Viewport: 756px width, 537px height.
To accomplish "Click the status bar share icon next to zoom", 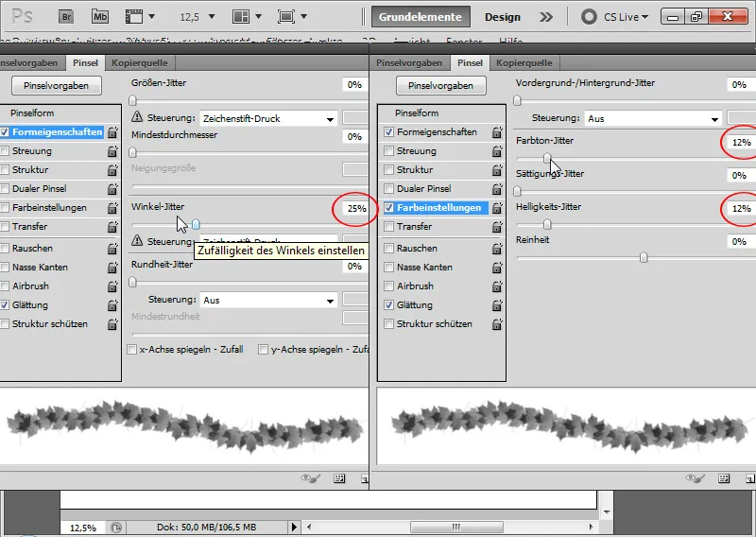I will click(115, 528).
